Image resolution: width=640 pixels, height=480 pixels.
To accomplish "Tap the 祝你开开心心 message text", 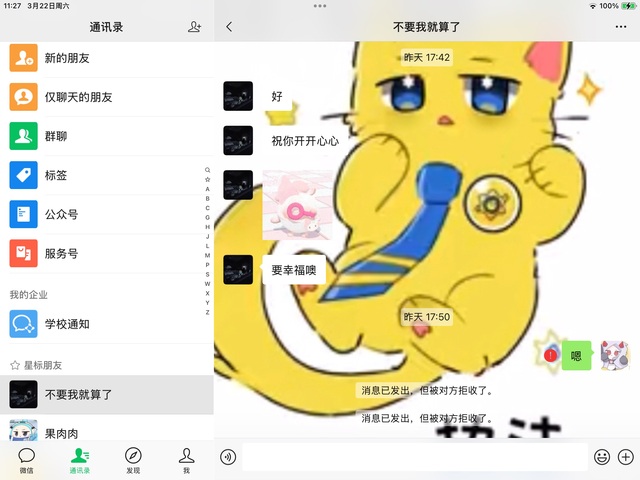I will pyautogui.click(x=305, y=141).
